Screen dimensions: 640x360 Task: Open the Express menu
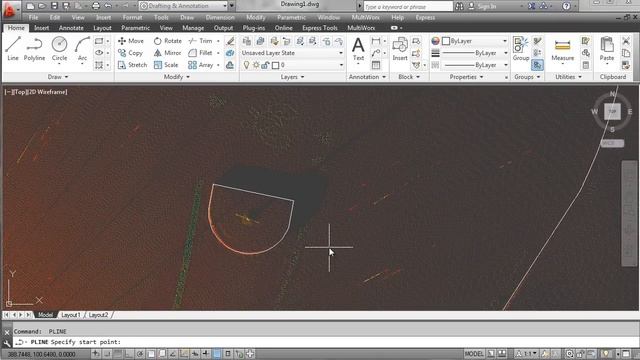[x=425, y=18]
